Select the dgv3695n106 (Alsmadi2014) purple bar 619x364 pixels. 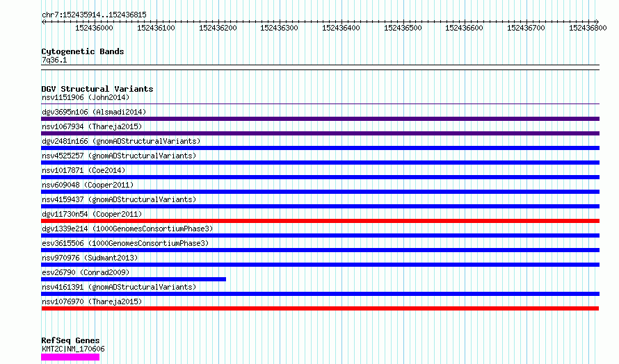tap(320, 119)
